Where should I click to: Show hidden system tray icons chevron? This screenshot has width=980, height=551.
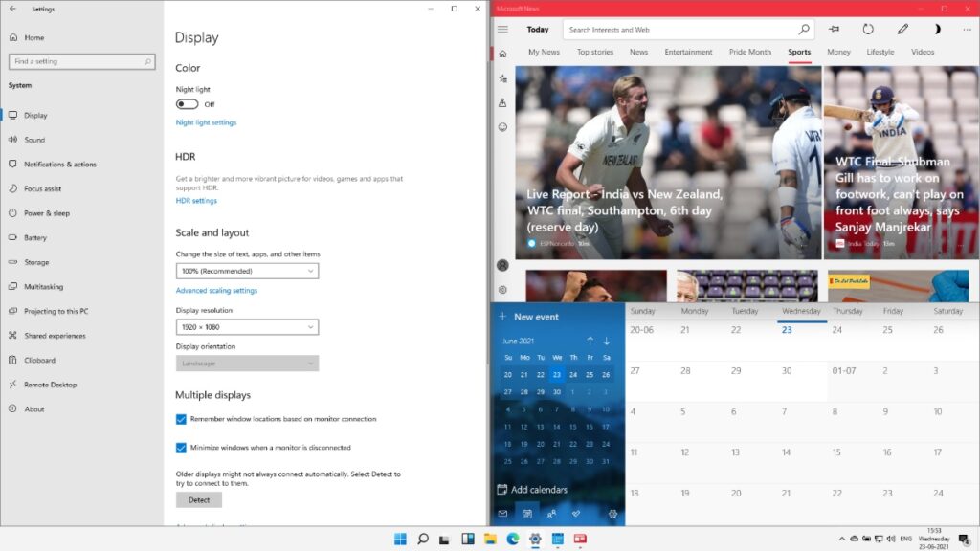click(842, 539)
